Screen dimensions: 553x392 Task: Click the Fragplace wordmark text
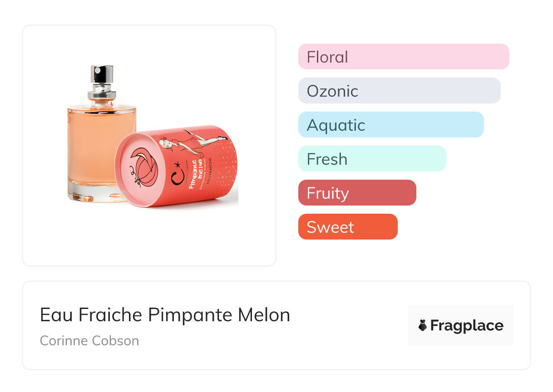[x=467, y=326]
